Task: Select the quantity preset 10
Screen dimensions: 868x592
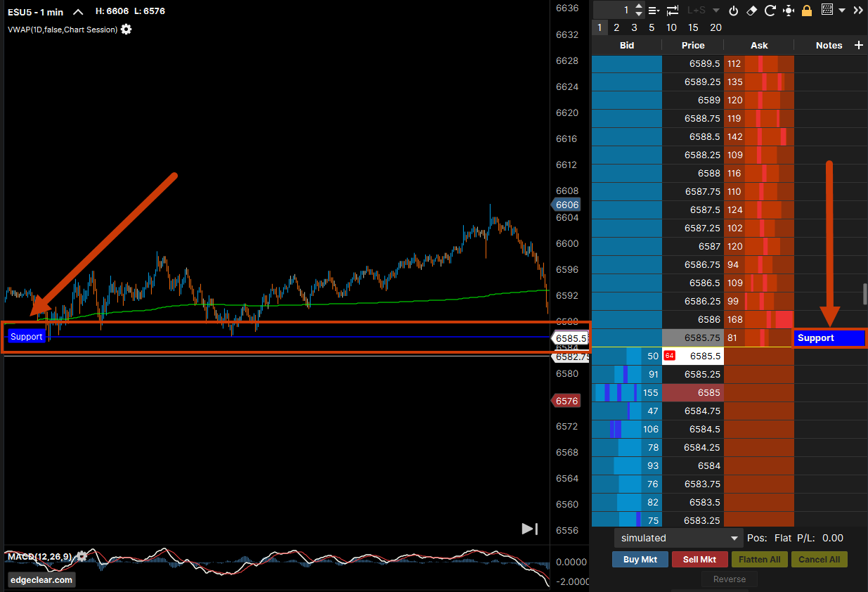Action: point(671,27)
